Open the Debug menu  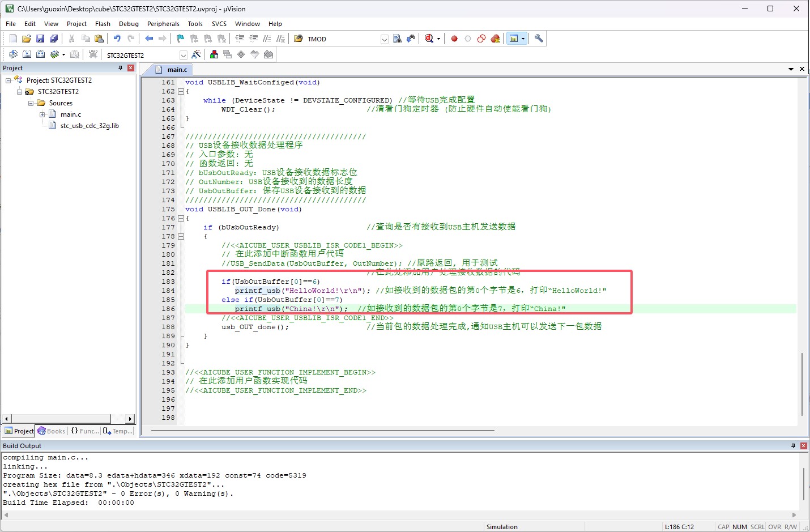click(129, 24)
